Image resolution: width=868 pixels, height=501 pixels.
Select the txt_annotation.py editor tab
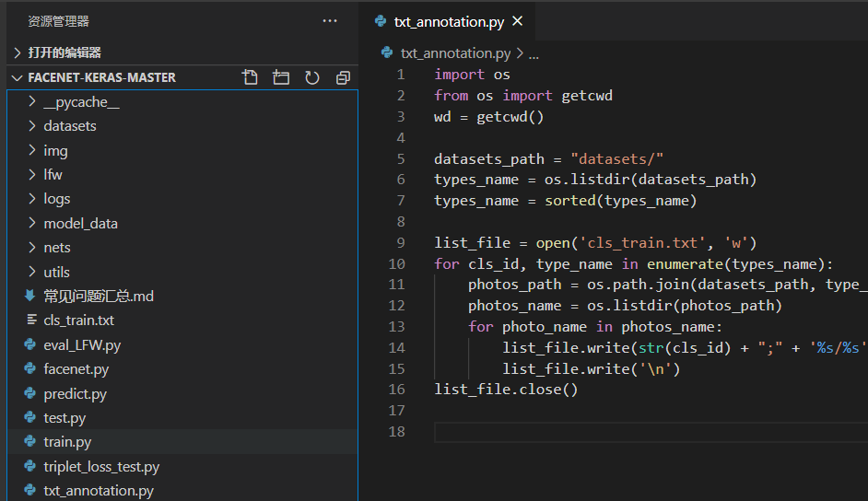click(447, 21)
